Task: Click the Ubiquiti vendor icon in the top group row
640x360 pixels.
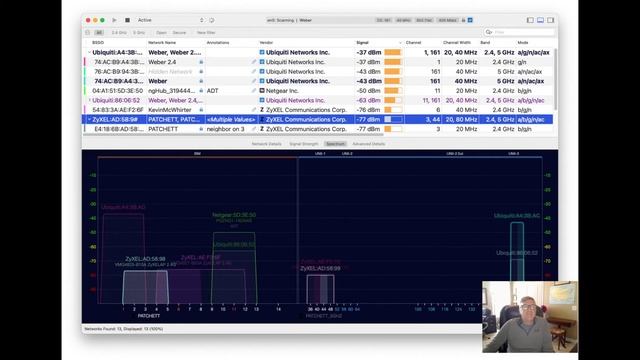Action: point(262,52)
